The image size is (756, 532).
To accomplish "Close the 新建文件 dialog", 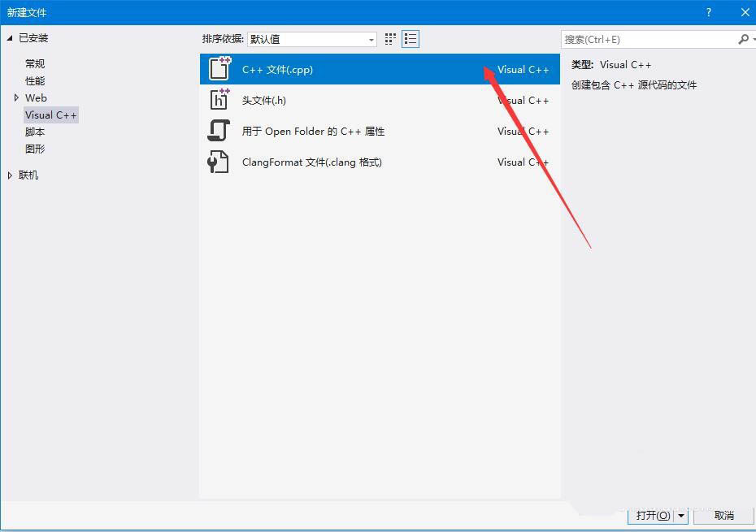I will [745, 12].
